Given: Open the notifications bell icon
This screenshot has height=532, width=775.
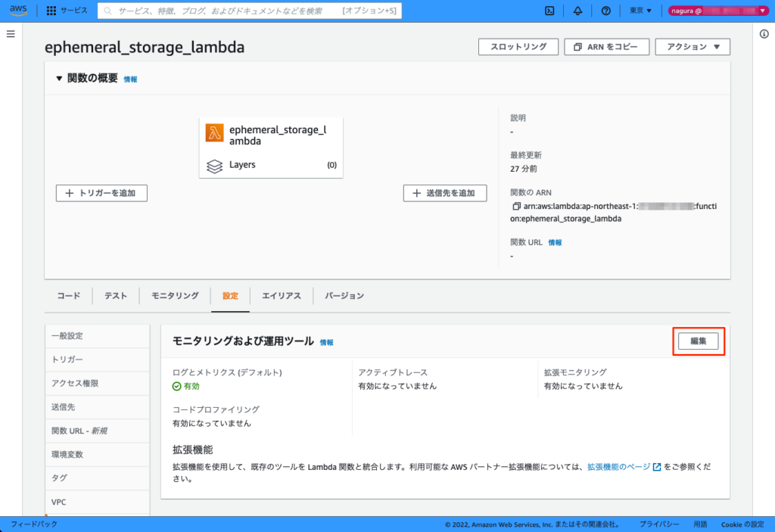Looking at the screenshot, I should 577,11.
